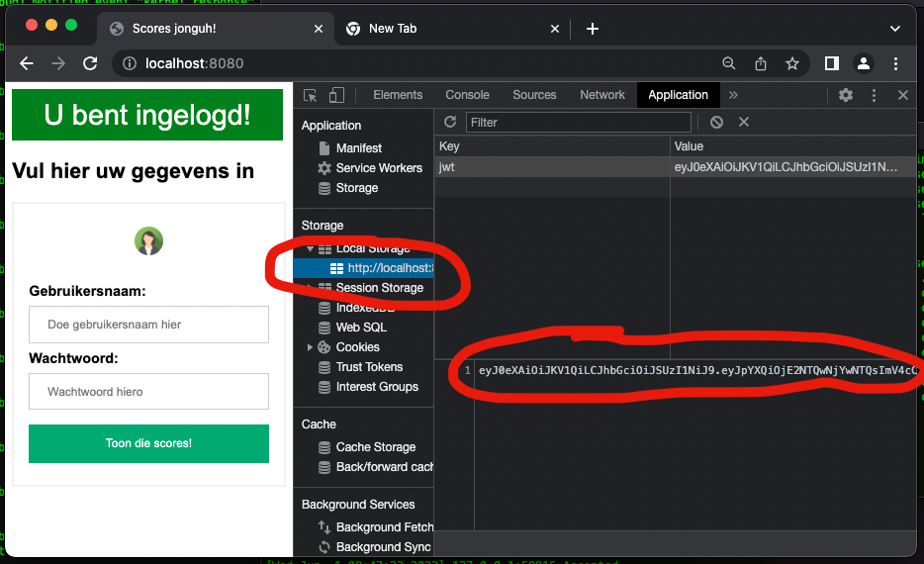Select the jwt value cell starting eyJ0eXAi

click(793, 167)
